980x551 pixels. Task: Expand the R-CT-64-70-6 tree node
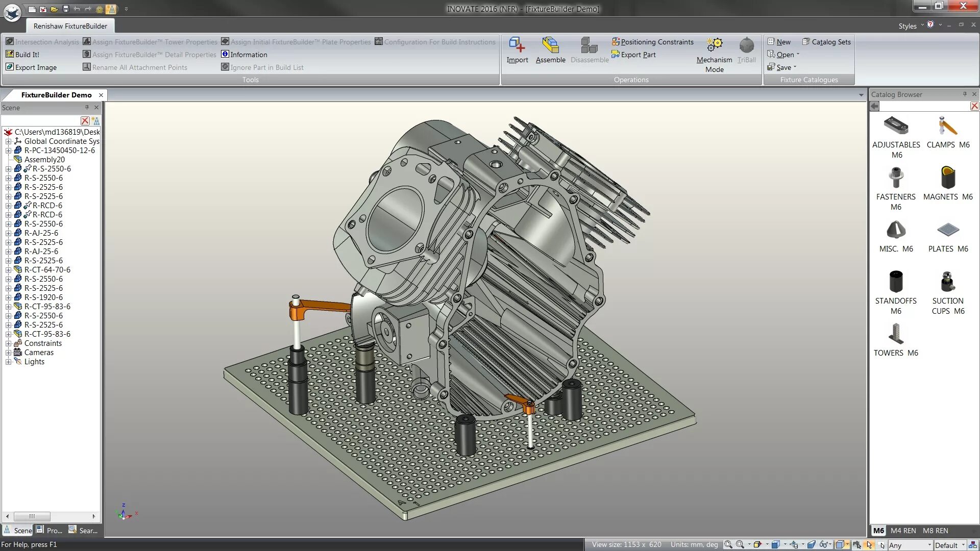[8, 270]
